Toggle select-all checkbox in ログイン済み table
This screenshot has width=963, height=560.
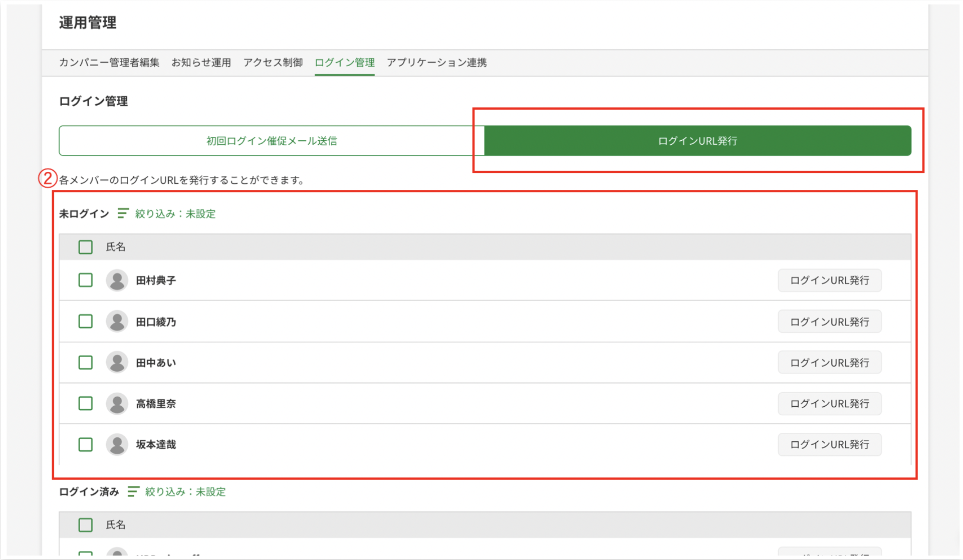(x=86, y=525)
